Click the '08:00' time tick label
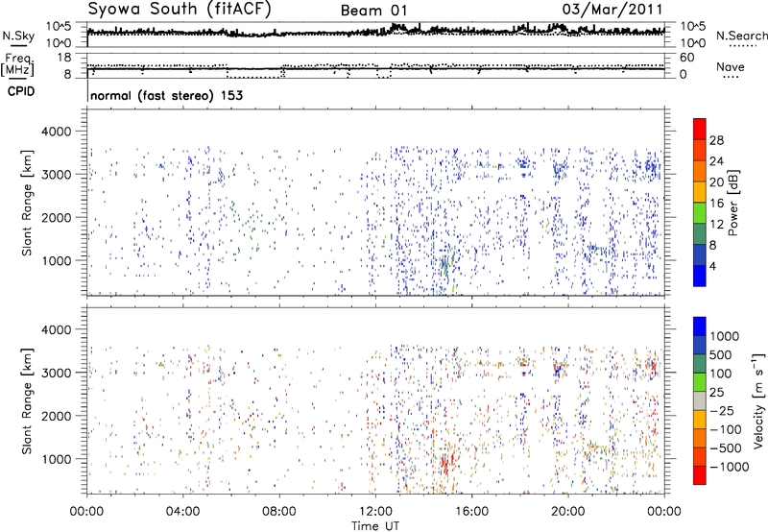 tap(278, 512)
